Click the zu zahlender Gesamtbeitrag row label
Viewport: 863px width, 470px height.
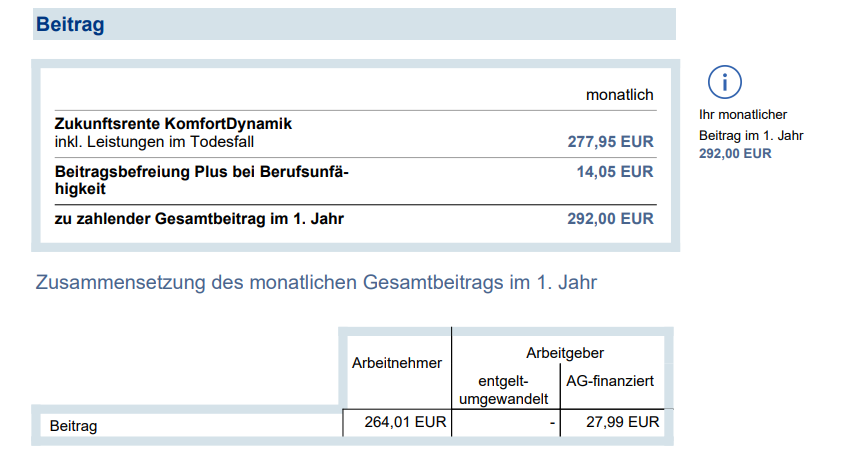coord(199,218)
